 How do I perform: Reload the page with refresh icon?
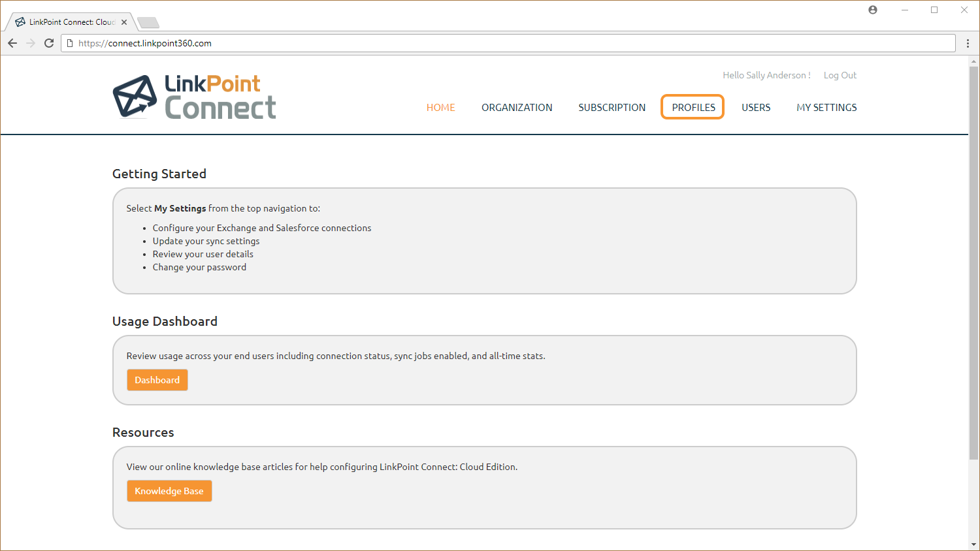click(x=49, y=43)
